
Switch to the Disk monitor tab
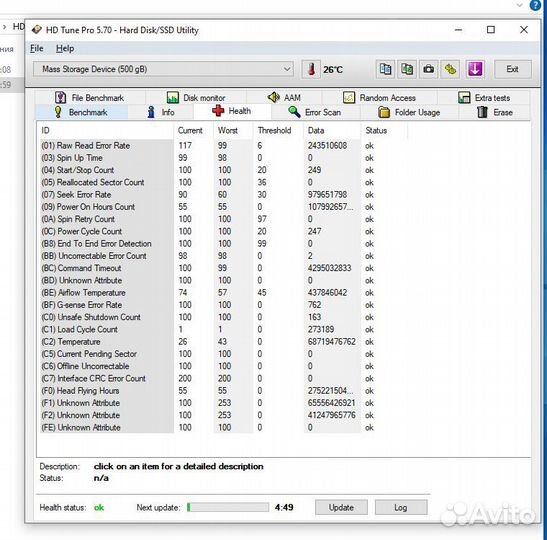pos(196,98)
